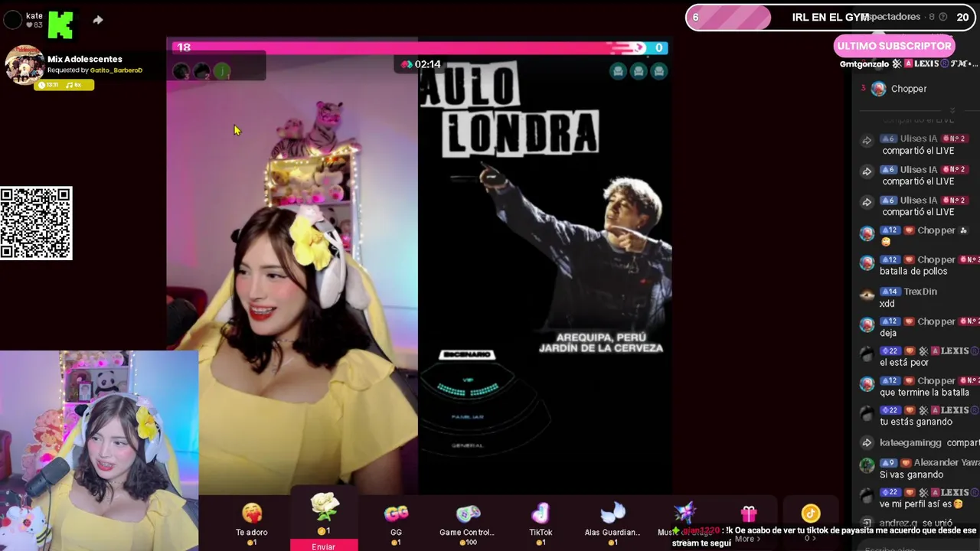980x551 pixels.
Task: Click the kate profile avatar circle
Action: (x=12, y=20)
